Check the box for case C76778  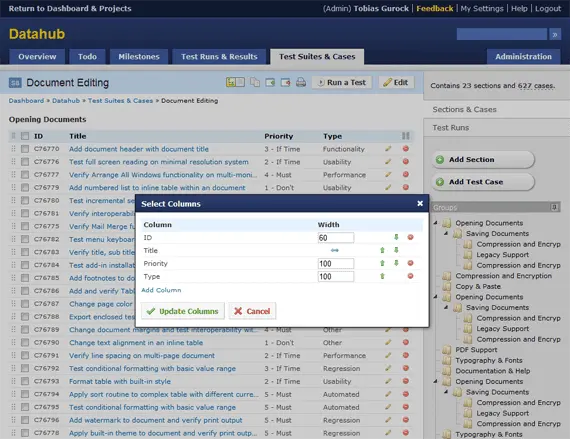click(x=25, y=433)
